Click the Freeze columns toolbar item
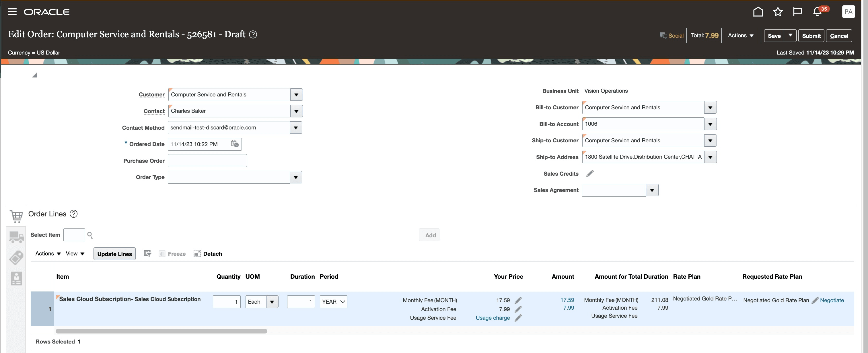The image size is (868, 353). (172, 253)
